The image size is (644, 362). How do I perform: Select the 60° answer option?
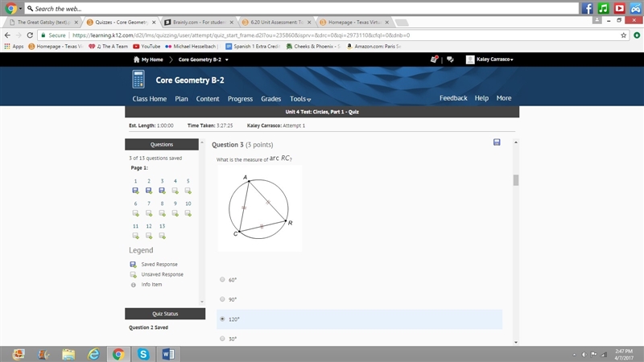point(222,279)
